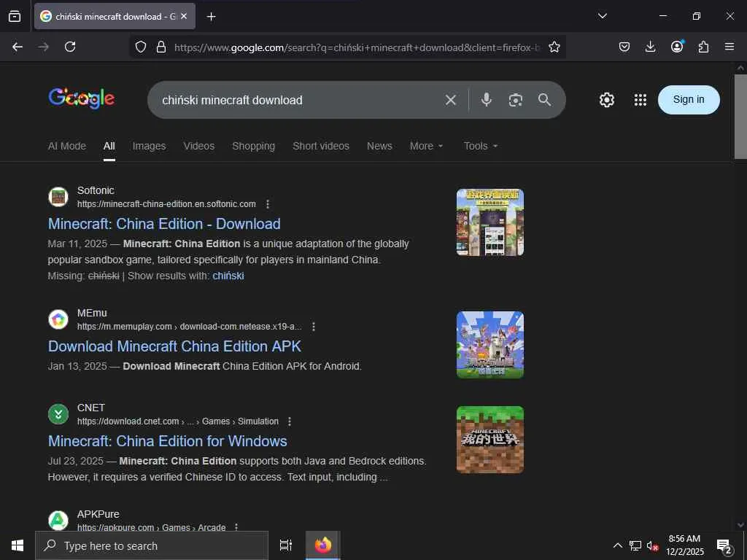Viewport: 747px width, 560px height.
Task: Go back to previous page
Action: (18, 47)
